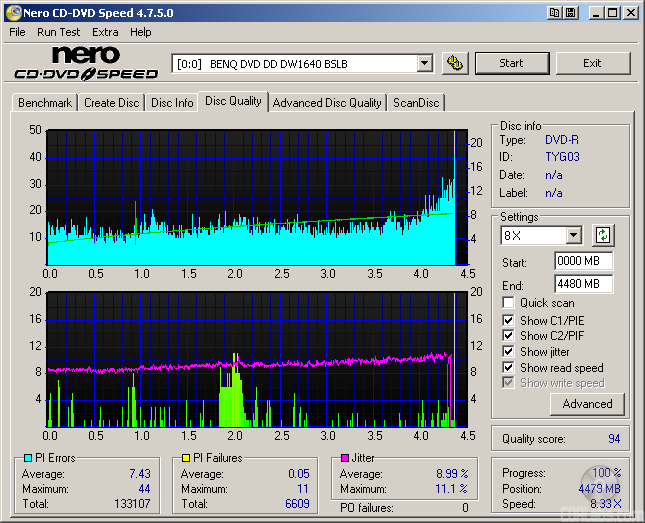Open the Run Test menu
The height and width of the screenshot is (523, 645).
click(x=60, y=32)
